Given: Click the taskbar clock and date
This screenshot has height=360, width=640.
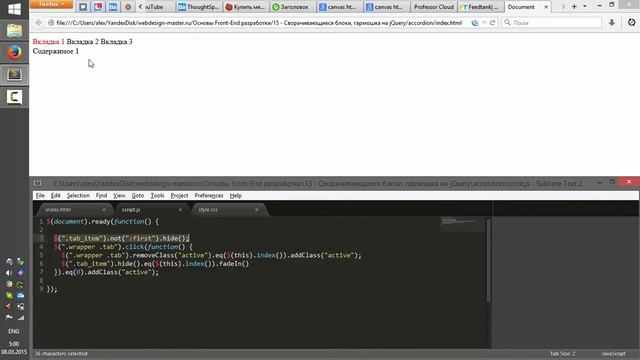Looking at the screenshot, I should (x=14, y=348).
